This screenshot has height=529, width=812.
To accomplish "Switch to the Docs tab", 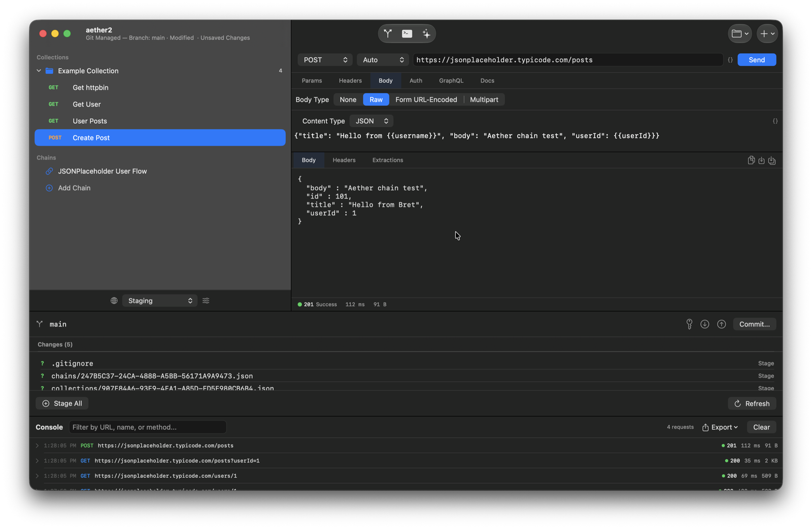I will tap(487, 81).
